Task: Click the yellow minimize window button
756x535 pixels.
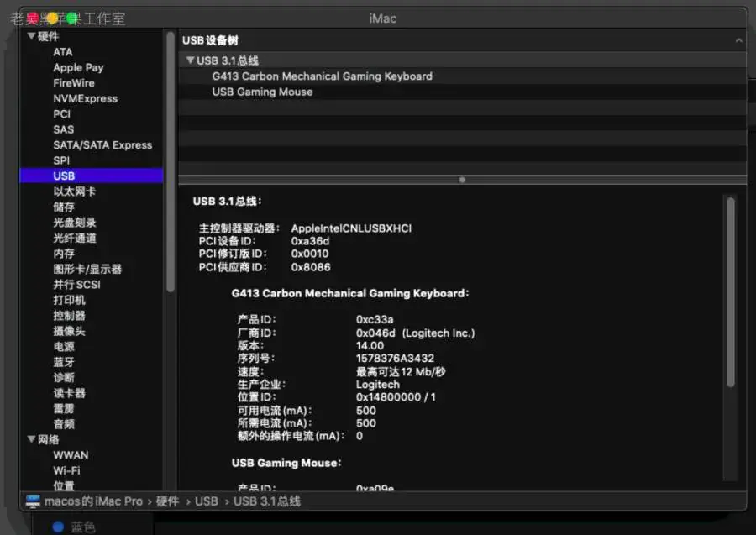Action: click(53, 18)
